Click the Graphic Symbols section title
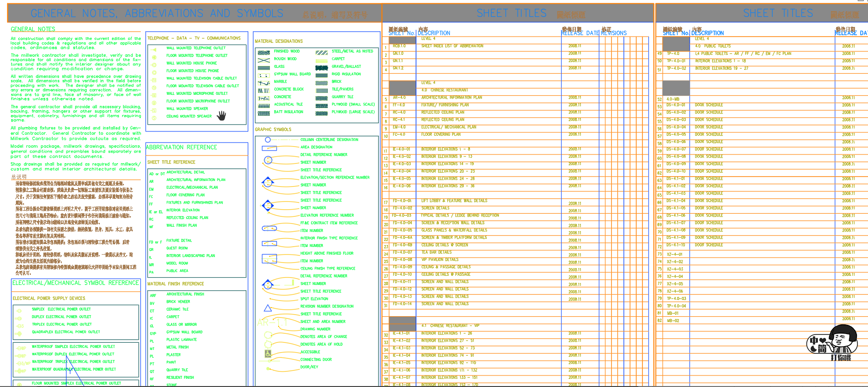The width and height of the screenshot is (868, 387). pyautogui.click(x=273, y=129)
